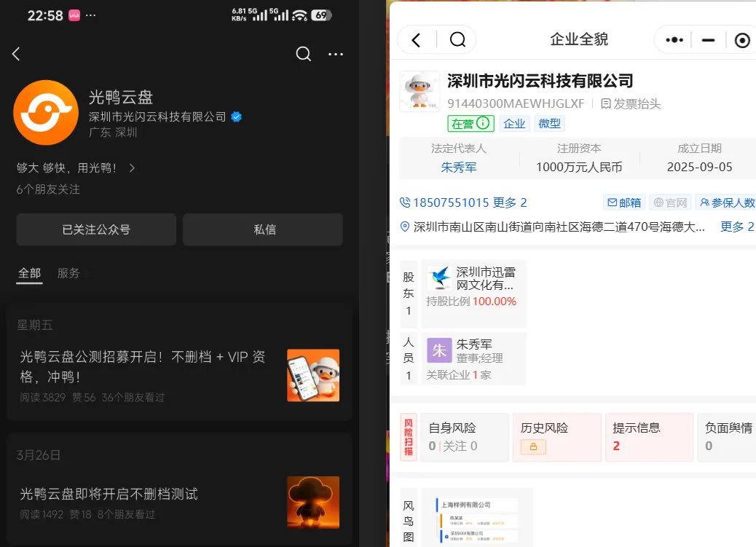Click 关联企业 1家 text
Screen dimensions: 756x547
click(459, 375)
